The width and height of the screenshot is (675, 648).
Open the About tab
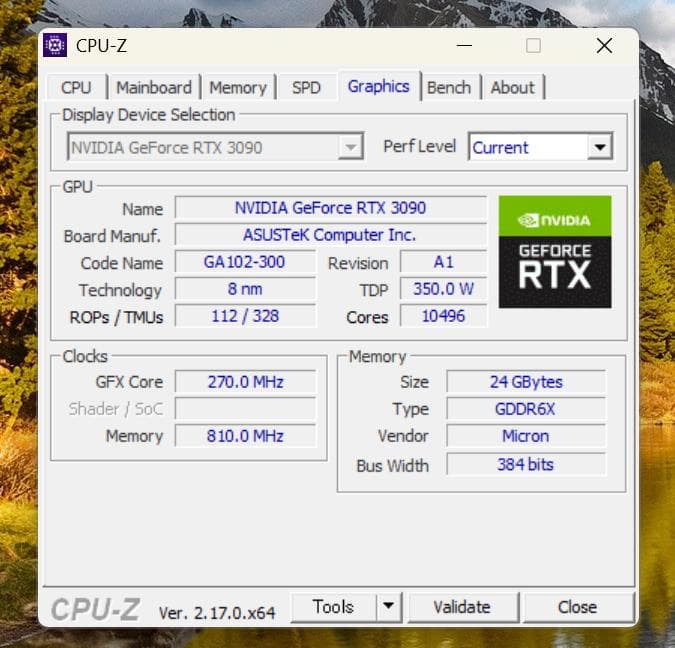point(512,87)
